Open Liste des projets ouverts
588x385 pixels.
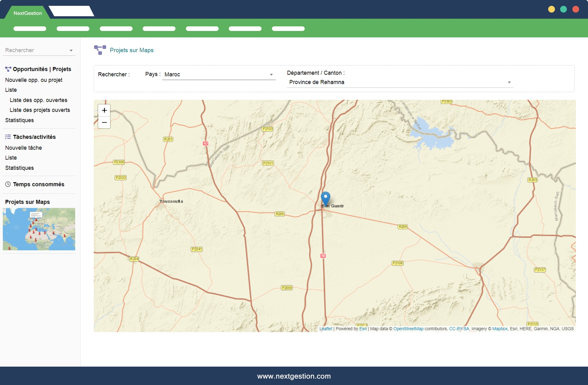click(40, 110)
